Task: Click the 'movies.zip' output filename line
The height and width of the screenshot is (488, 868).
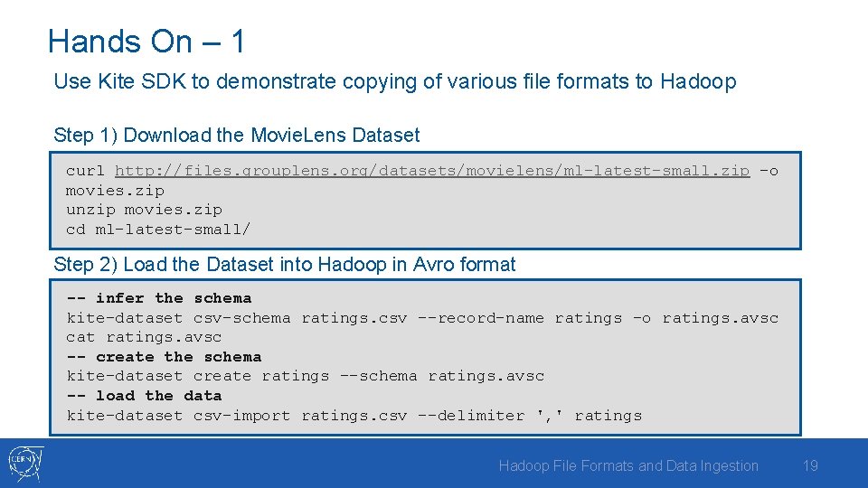Action: [115, 191]
